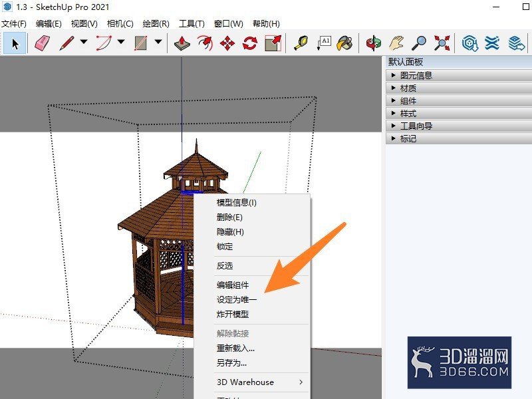Open the Extension Warehouse icon

(492, 43)
